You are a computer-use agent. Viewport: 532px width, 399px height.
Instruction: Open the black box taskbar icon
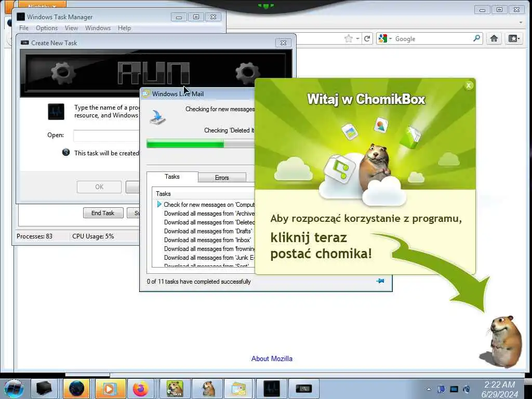(44, 389)
